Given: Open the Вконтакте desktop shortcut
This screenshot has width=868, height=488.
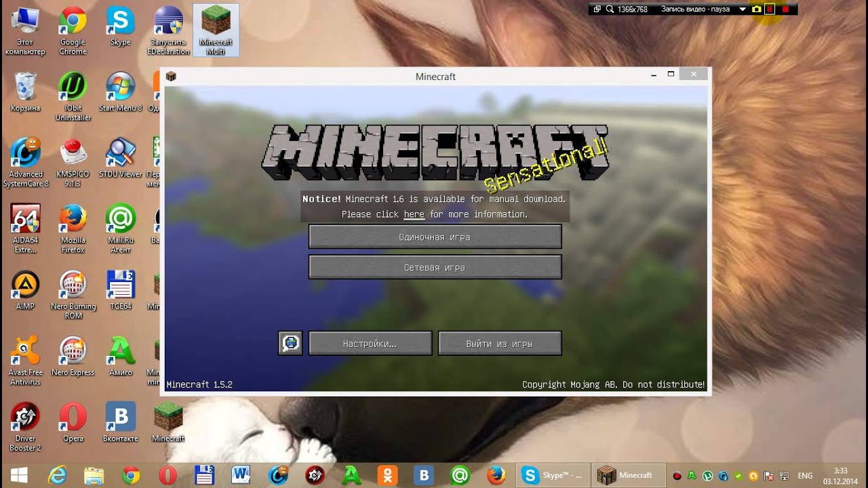Looking at the screenshot, I should tap(120, 422).
